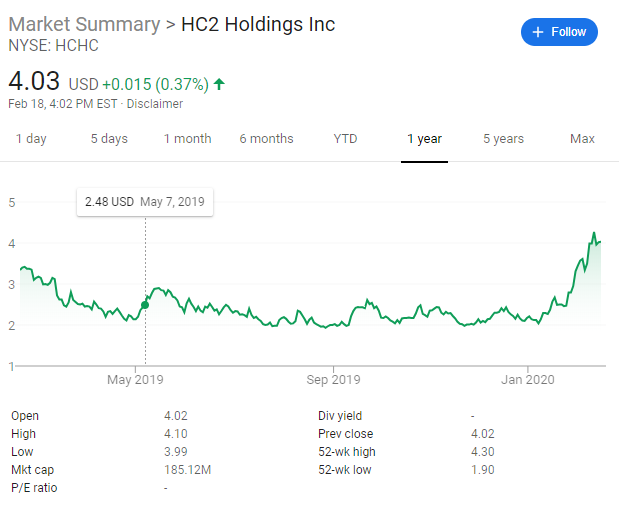Switch to the 5 days tab
The width and height of the screenshot is (619, 508).
(109, 139)
